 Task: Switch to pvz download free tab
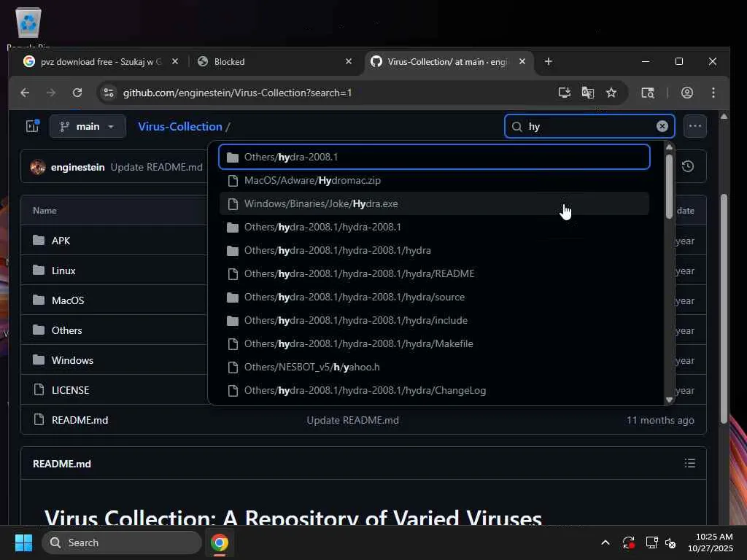101,62
